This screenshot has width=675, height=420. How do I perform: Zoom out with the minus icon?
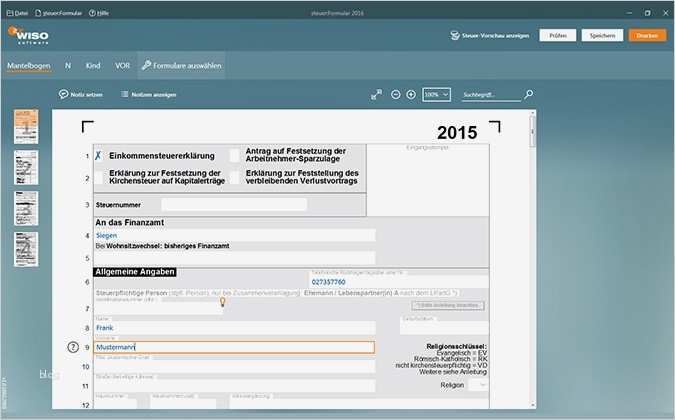point(396,95)
